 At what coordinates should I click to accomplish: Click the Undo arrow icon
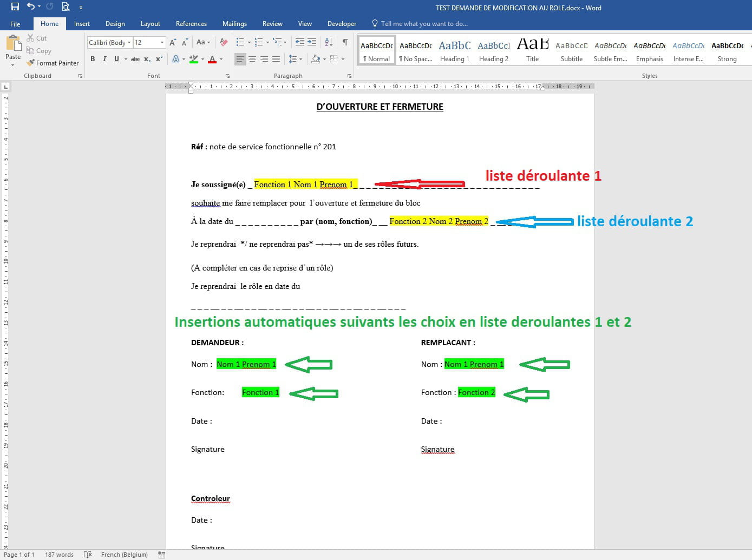(31, 7)
